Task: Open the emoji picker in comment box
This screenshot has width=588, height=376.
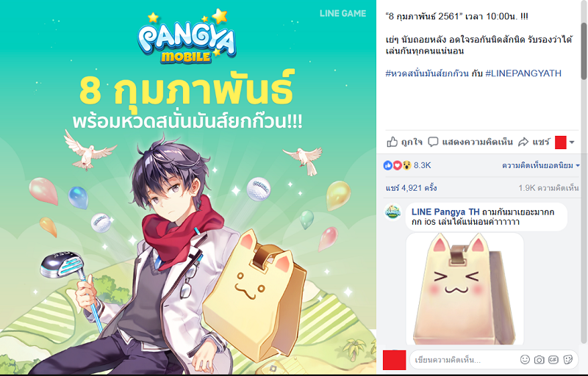Action: click(x=525, y=360)
